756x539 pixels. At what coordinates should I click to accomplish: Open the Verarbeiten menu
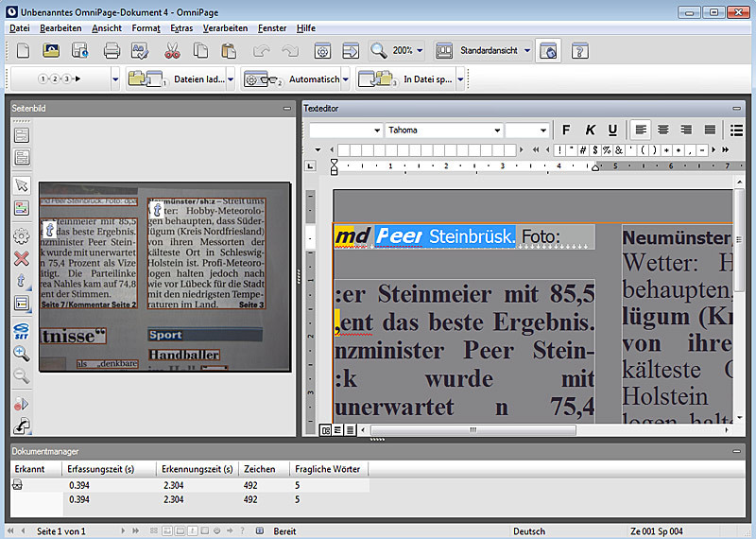click(x=225, y=28)
